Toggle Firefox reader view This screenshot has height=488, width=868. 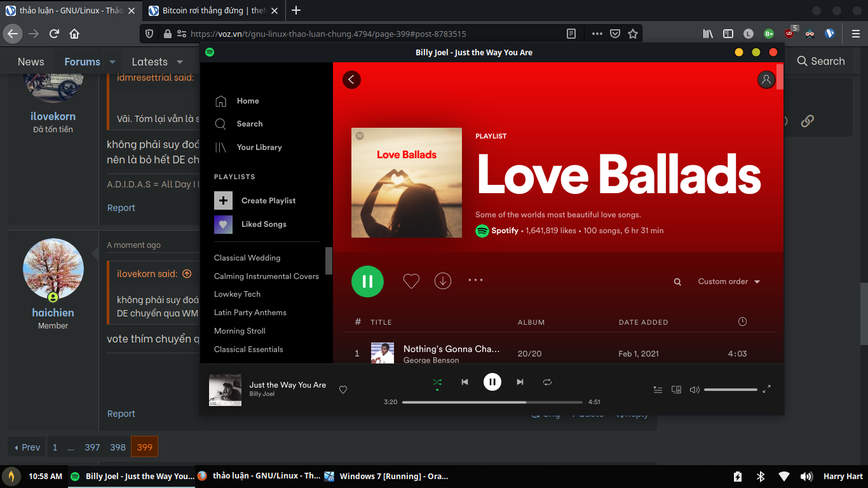(x=571, y=34)
